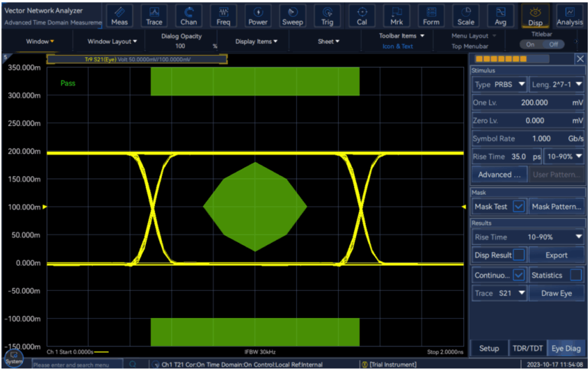Expand the Window Layout menu

point(112,42)
